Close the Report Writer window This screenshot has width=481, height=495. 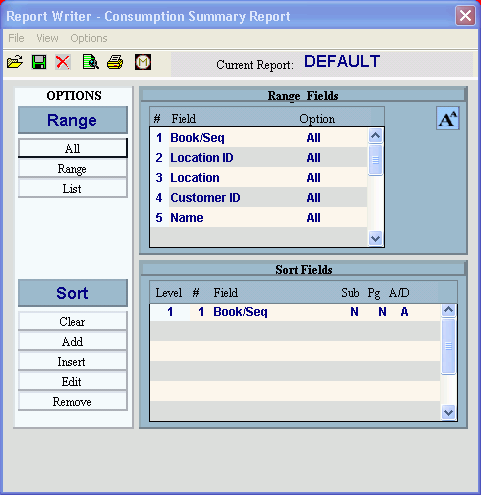point(465,15)
